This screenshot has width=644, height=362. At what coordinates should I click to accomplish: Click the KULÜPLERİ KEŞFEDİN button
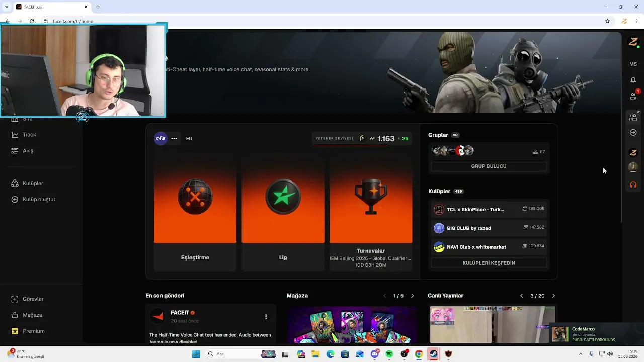point(489,263)
